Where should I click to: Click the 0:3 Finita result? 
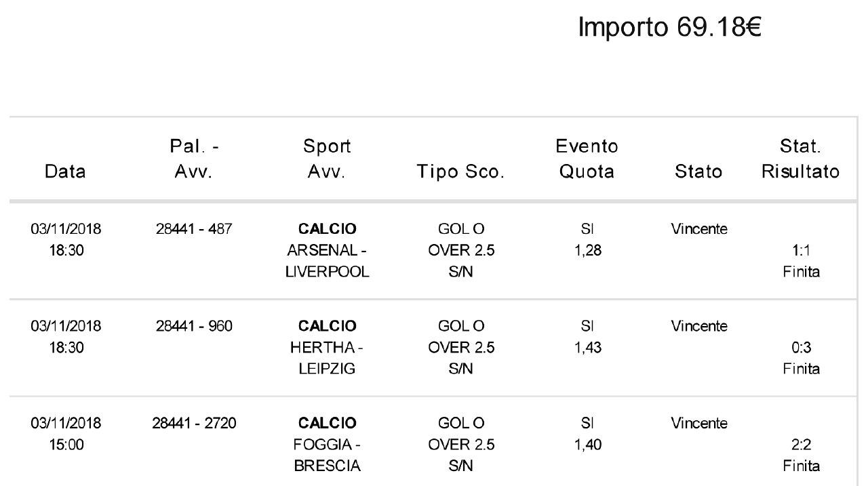pyautogui.click(x=801, y=358)
